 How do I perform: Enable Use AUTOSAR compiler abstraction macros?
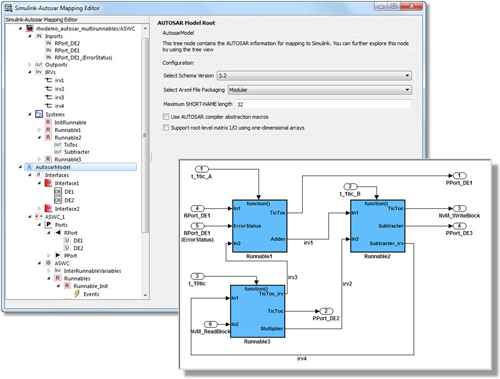pos(166,117)
